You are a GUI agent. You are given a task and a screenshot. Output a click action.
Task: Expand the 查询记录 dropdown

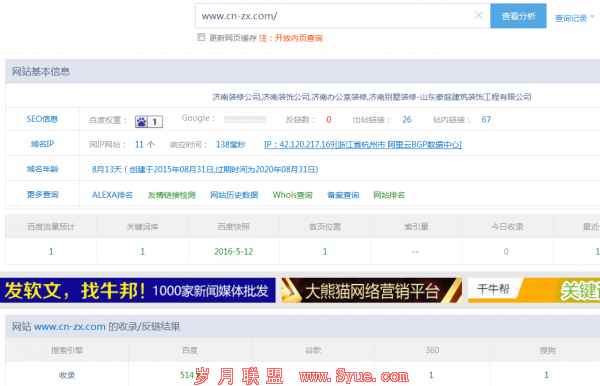(x=574, y=18)
